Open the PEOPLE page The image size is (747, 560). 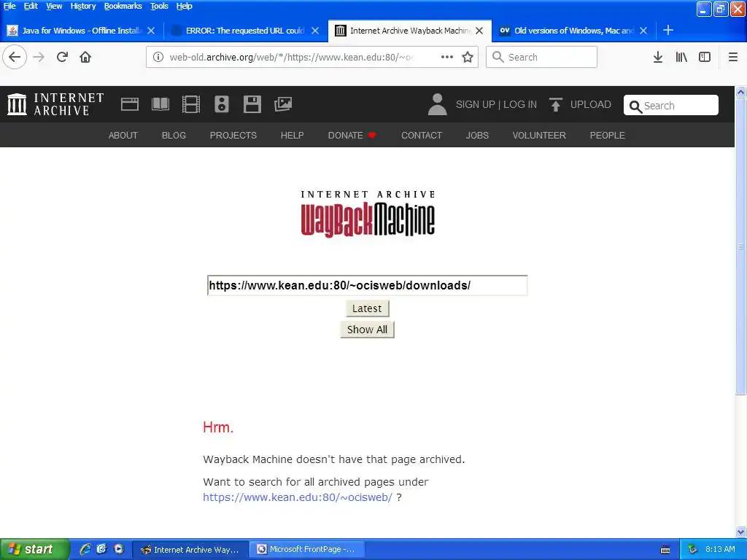click(x=607, y=135)
